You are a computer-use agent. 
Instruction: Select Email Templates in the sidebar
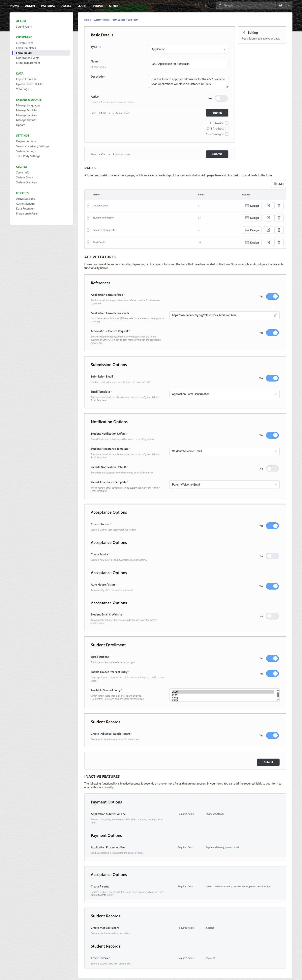(x=26, y=48)
